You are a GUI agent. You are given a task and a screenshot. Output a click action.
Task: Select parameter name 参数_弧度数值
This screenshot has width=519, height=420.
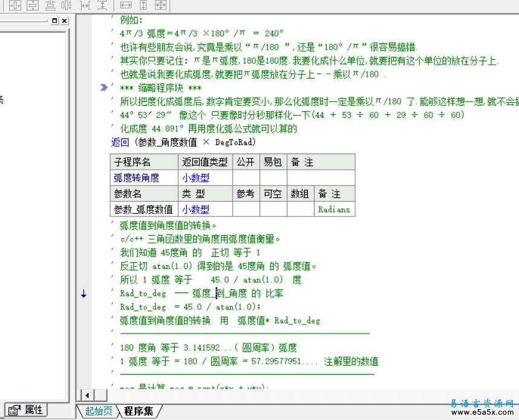click(x=144, y=209)
